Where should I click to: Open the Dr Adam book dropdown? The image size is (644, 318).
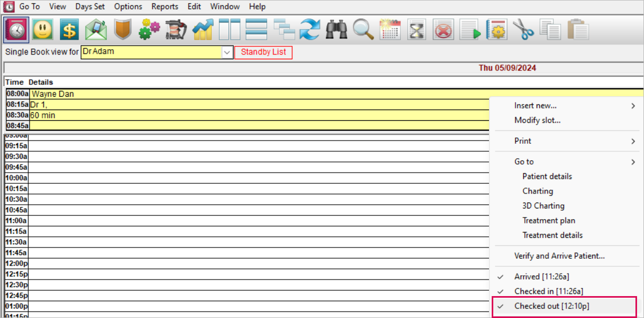pos(227,52)
